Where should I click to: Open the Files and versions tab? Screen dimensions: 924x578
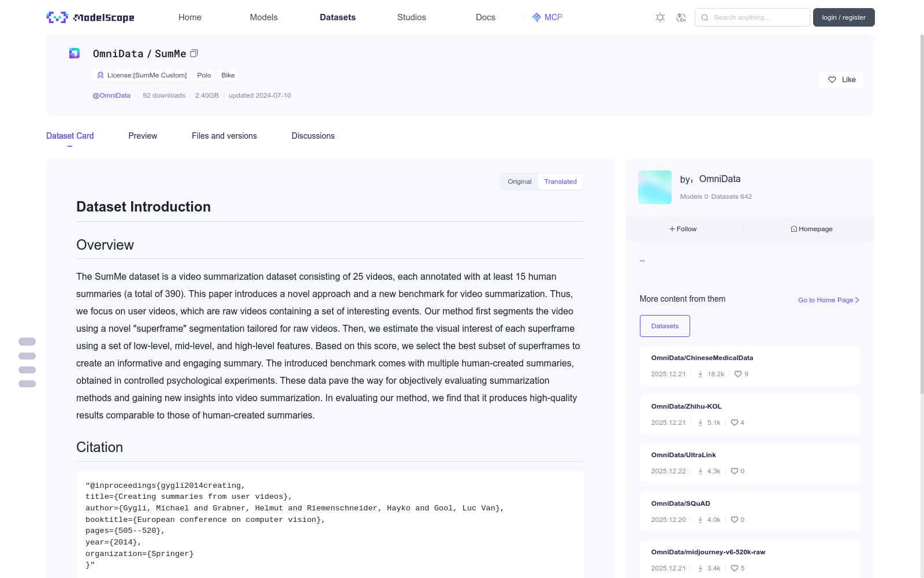click(x=224, y=136)
